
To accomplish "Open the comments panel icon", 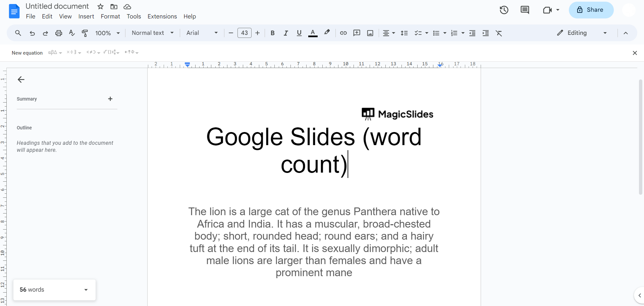I will point(525,10).
